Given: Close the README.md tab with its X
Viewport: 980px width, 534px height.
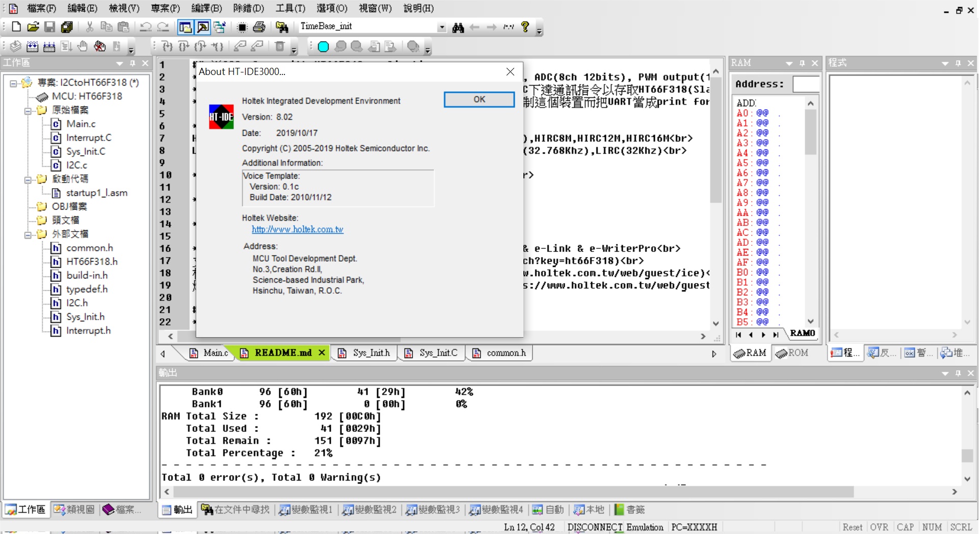Looking at the screenshot, I should coord(322,353).
